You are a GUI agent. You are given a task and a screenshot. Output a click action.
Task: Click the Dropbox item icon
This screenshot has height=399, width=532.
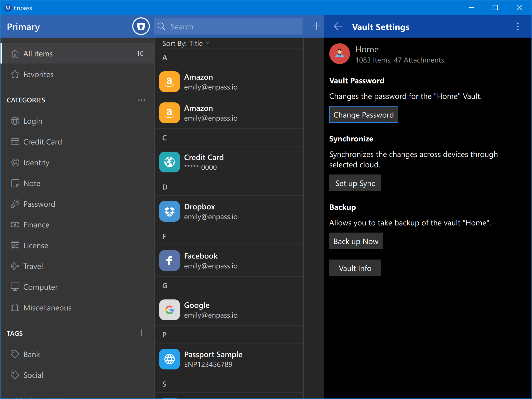click(x=169, y=211)
